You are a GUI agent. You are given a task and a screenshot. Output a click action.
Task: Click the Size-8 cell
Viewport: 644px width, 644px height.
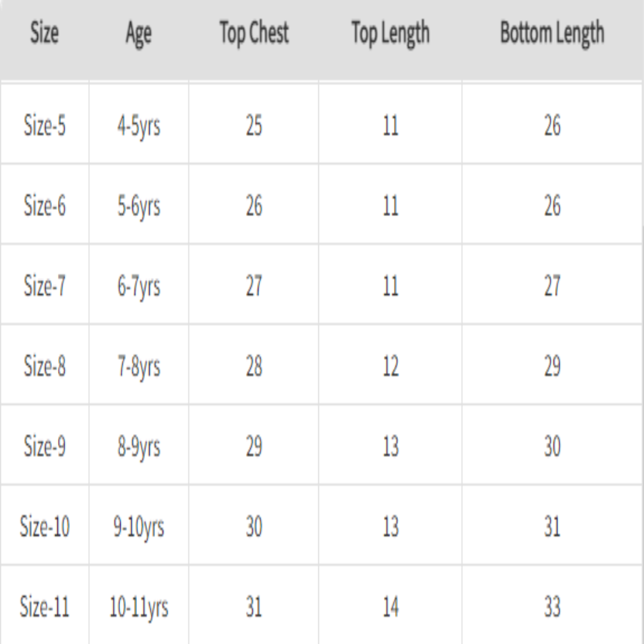(45, 367)
